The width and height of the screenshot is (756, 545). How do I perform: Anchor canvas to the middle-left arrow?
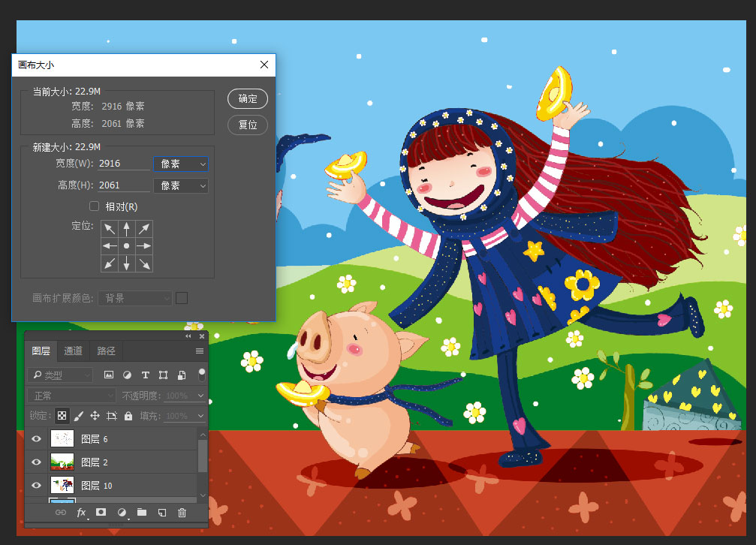[110, 246]
